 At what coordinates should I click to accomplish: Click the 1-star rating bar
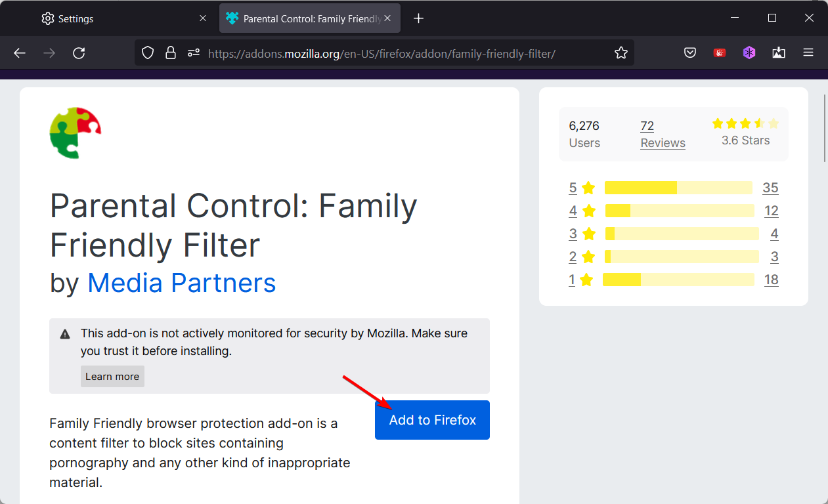[678, 280]
